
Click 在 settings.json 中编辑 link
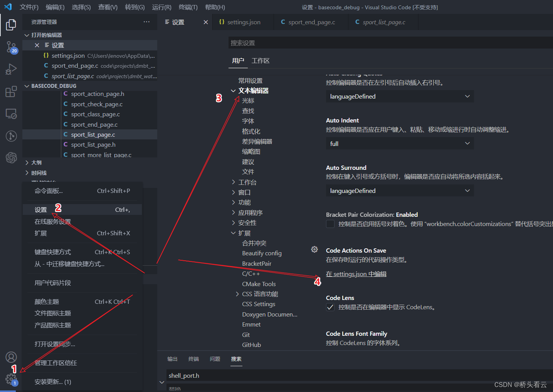356,274
